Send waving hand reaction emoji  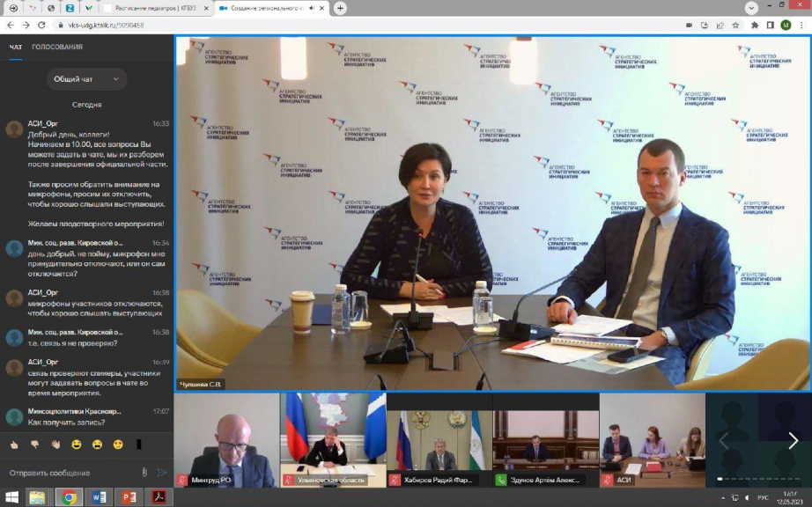56,445
